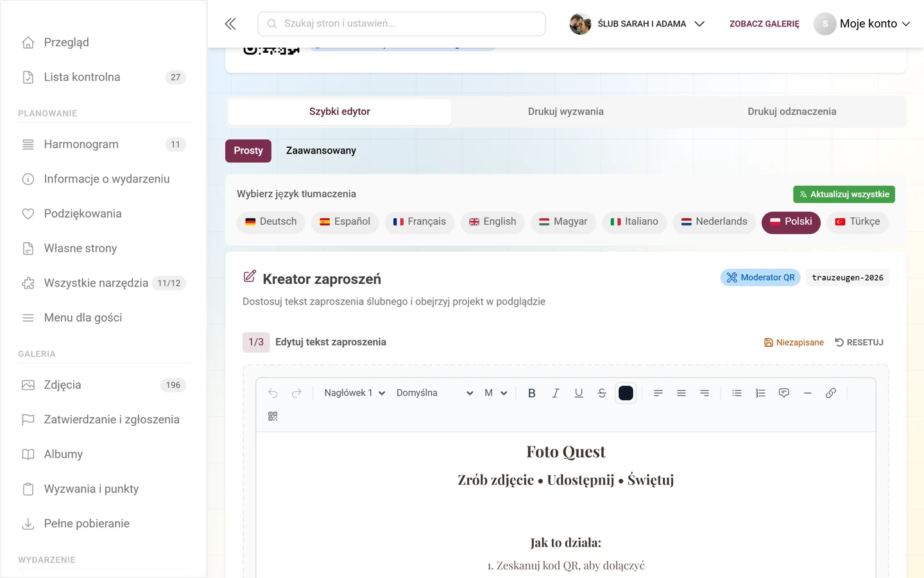Image resolution: width=924 pixels, height=578 pixels.
Task: Select the Prosty editor mode
Action: pos(248,151)
